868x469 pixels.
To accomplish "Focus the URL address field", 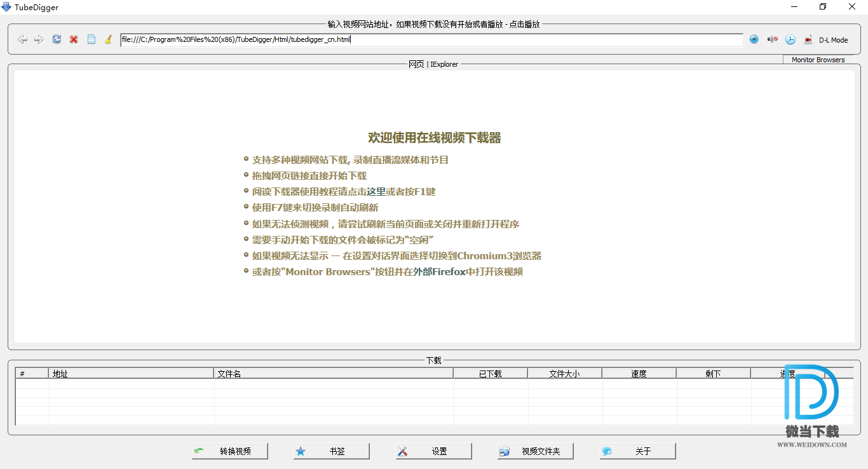I will [431, 39].
